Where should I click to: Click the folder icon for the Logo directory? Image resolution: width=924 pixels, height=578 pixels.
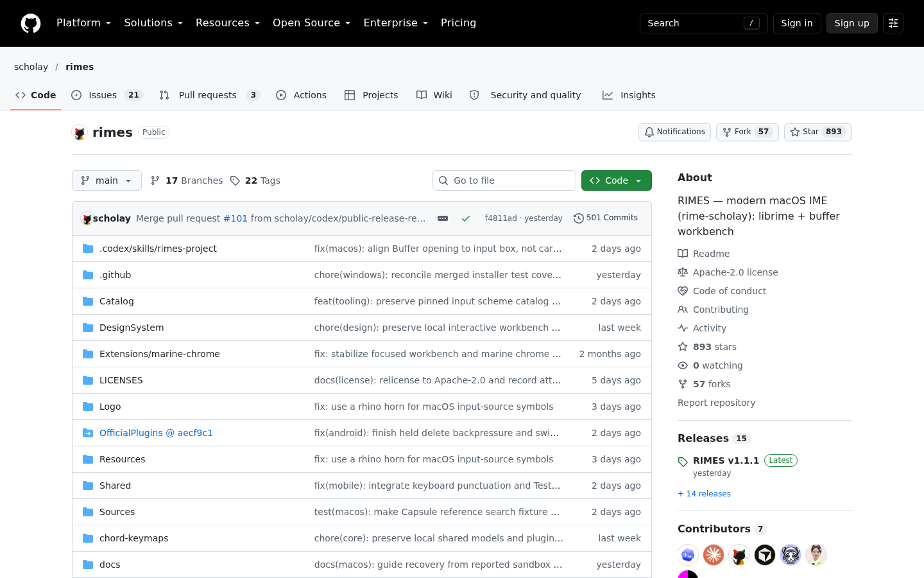(88, 407)
